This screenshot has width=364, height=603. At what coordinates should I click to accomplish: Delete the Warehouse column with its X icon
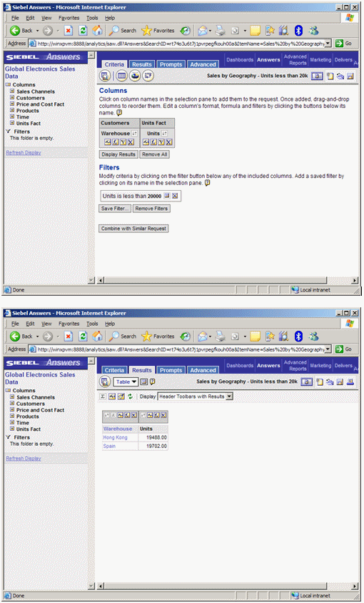131,142
